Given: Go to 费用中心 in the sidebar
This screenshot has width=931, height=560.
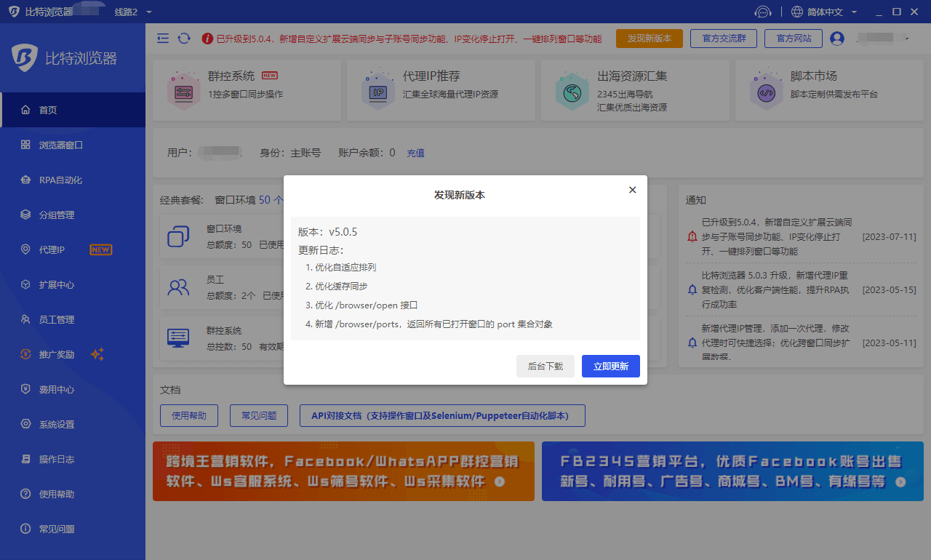Looking at the screenshot, I should (x=57, y=390).
